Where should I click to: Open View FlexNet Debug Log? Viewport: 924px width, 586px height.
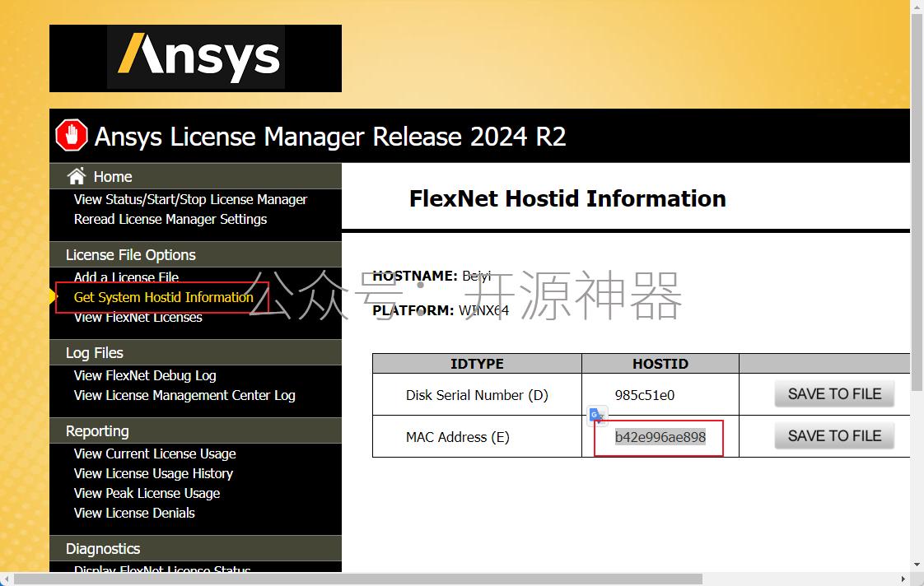pos(145,376)
